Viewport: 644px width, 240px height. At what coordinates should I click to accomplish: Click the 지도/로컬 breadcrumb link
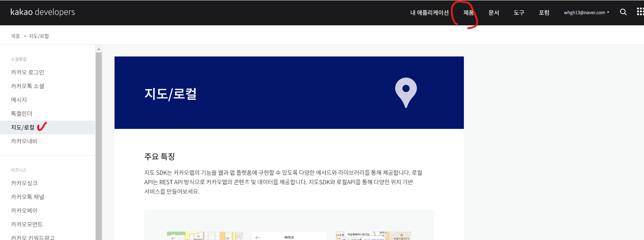pos(39,36)
